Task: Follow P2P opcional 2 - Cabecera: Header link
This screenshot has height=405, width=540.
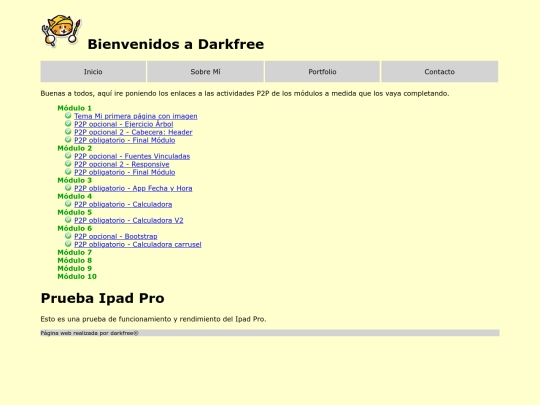Action: click(x=133, y=132)
